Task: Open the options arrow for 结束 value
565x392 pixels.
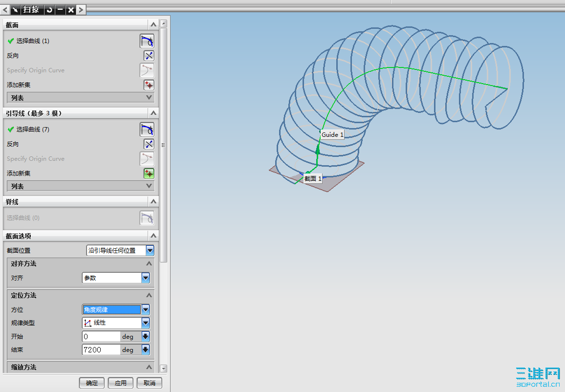Action: coord(146,350)
